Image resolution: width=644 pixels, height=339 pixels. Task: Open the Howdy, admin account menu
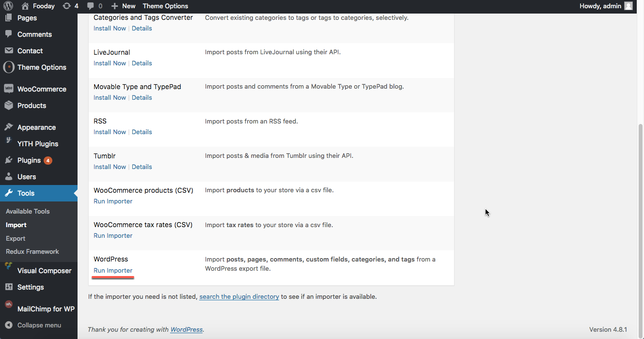coord(606,6)
